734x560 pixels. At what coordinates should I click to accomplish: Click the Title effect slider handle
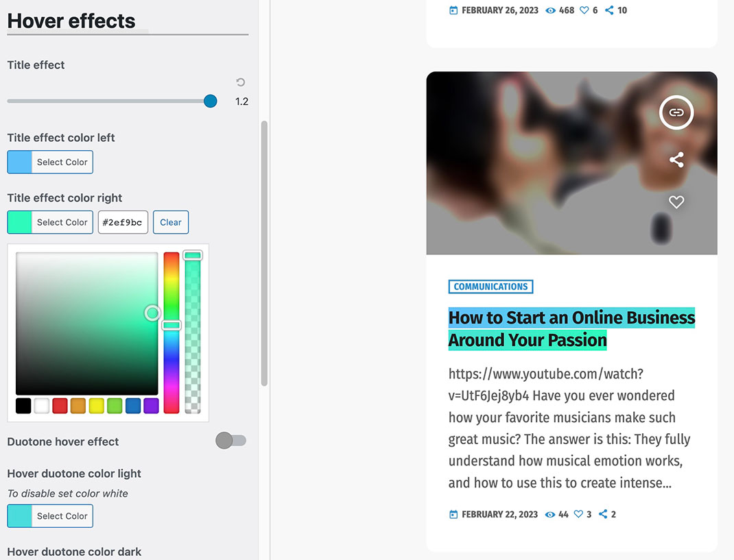pos(211,101)
